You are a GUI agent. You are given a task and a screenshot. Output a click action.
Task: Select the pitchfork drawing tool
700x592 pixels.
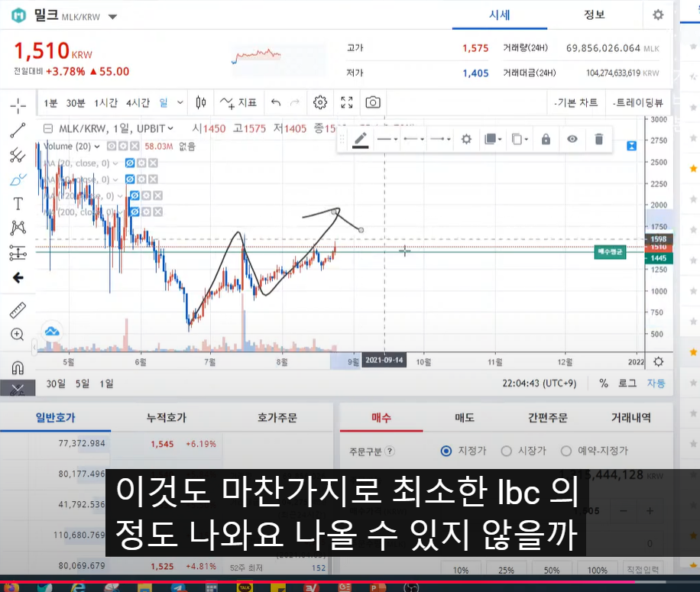[x=18, y=155]
